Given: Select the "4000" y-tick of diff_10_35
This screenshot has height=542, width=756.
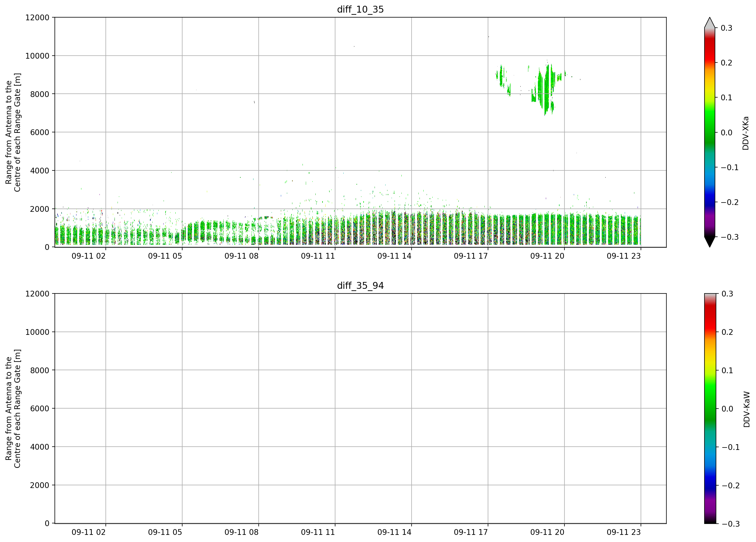Looking at the screenshot, I should [x=40, y=171].
